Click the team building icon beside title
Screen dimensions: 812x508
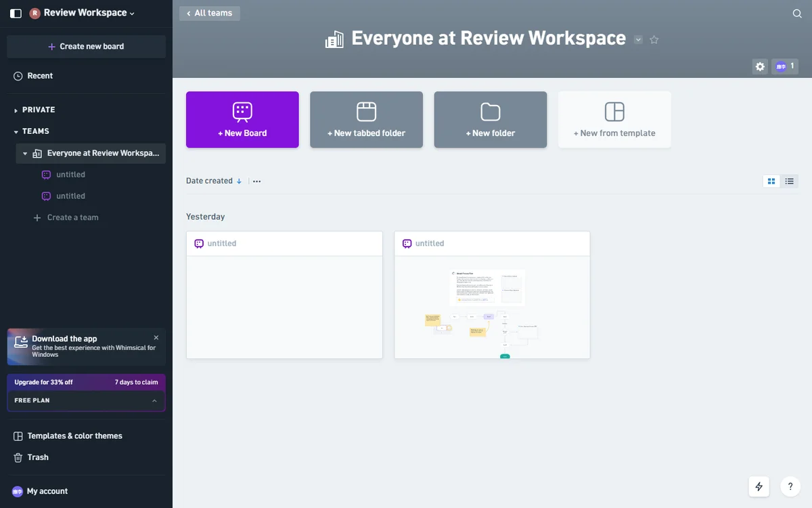335,39
